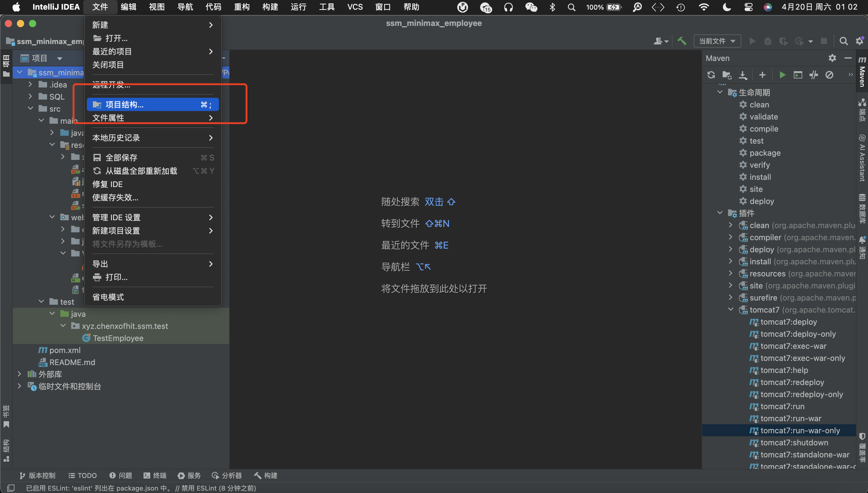Click the Maven reload projects icon
Image resolution: width=868 pixels, height=493 pixels.
point(711,75)
